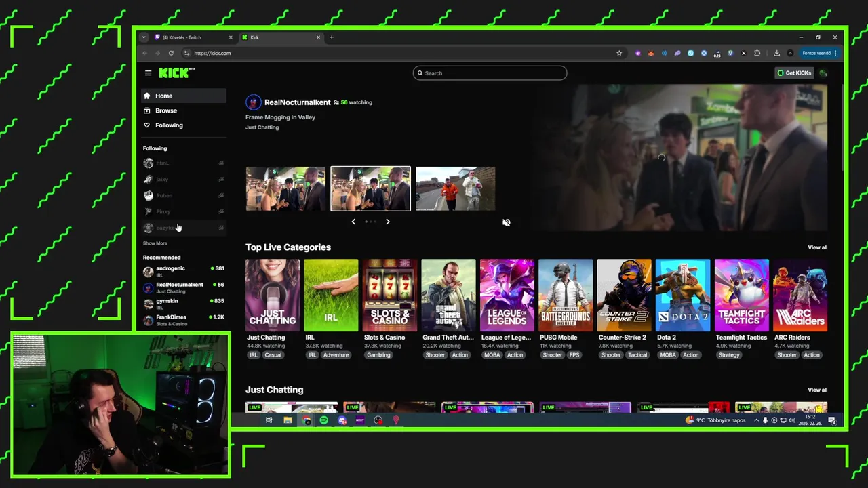
Task: Open the Grand Theft Auto category card
Action: pos(448,295)
